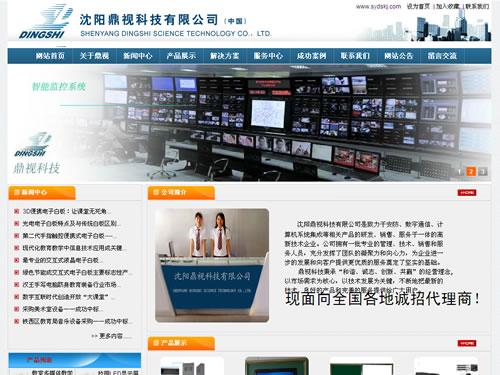The image size is (500, 375).
Task: Open news item 数字互联时代创造开放“大课堂”
Action: pyautogui.click(x=68, y=297)
